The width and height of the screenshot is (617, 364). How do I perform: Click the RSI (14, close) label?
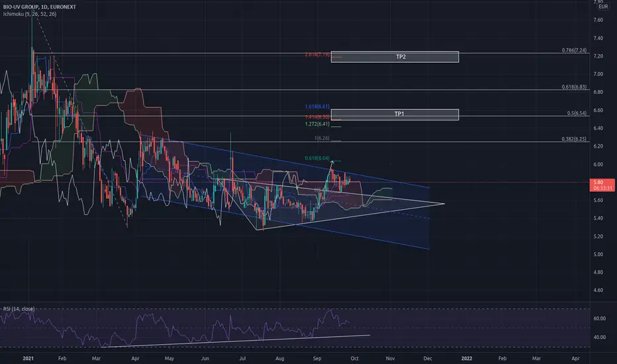19,308
